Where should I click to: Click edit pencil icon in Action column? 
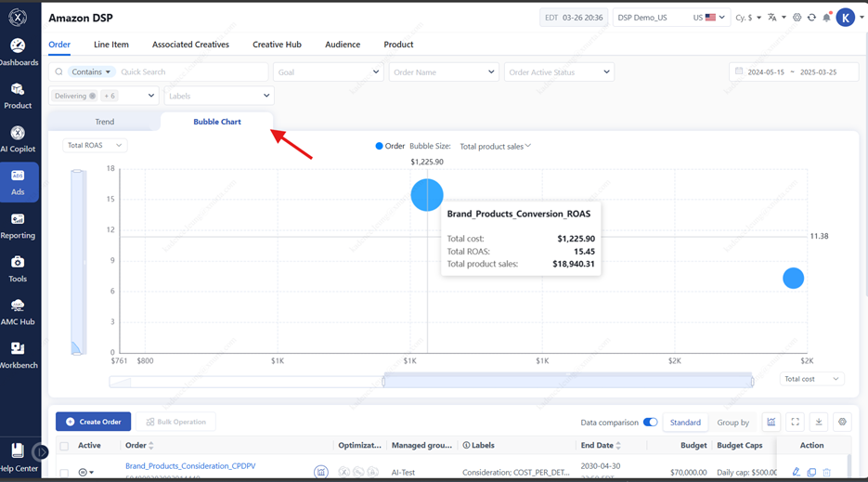click(x=796, y=472)
